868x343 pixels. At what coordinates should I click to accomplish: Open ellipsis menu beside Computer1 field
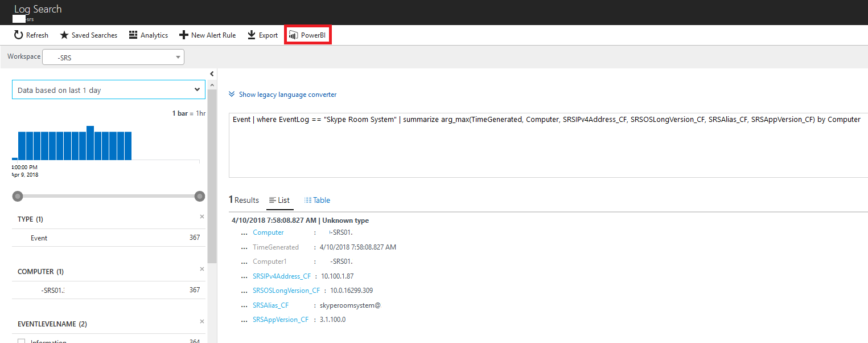coord(244,263)
